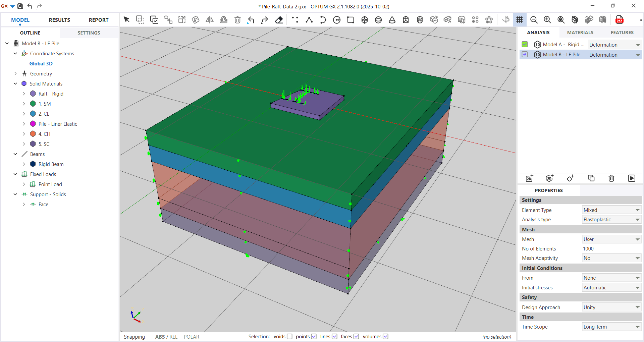Image resolution: width=644 pixels, height=342 pixels.
Task: Switch to the RESULTS tab
Action: click(x=59, y=20)
